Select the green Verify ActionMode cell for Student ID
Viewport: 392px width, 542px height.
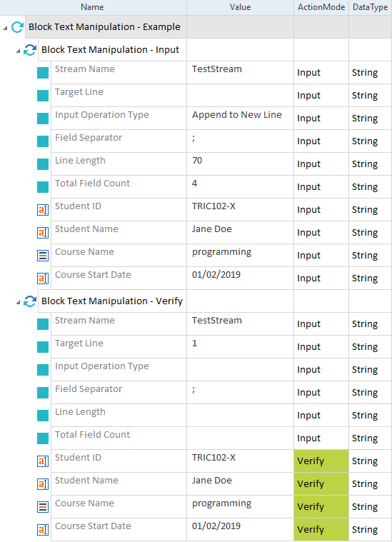click(x=321, y=461)
